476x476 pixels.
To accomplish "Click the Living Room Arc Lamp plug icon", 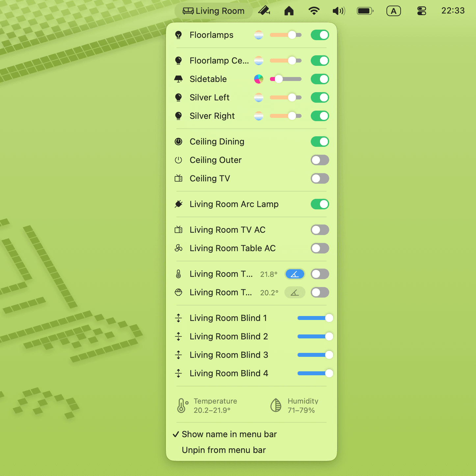I will [x=179, y=204].
